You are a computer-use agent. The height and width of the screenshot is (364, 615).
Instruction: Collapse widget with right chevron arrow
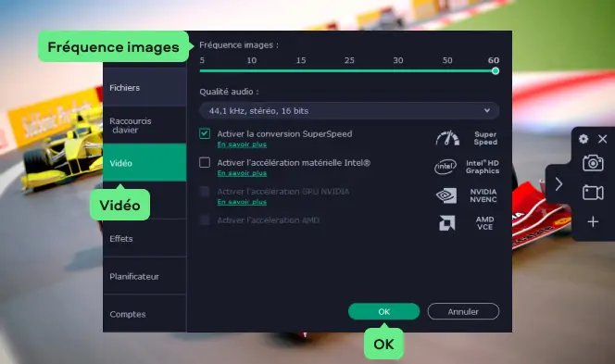pyautogui.click(x=559, y=184)
